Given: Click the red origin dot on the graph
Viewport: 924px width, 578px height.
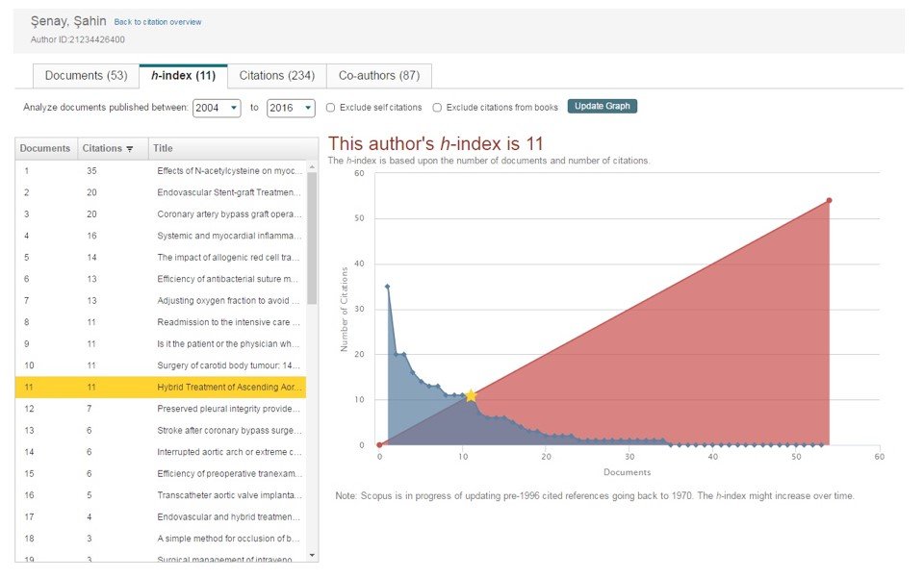Looking at the screenshot, I should 379,445.
